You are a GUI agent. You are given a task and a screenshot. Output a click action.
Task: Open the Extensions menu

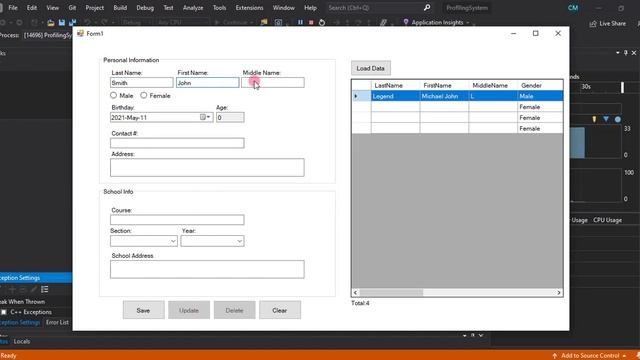pyautogui.click(x=249, y=8)
